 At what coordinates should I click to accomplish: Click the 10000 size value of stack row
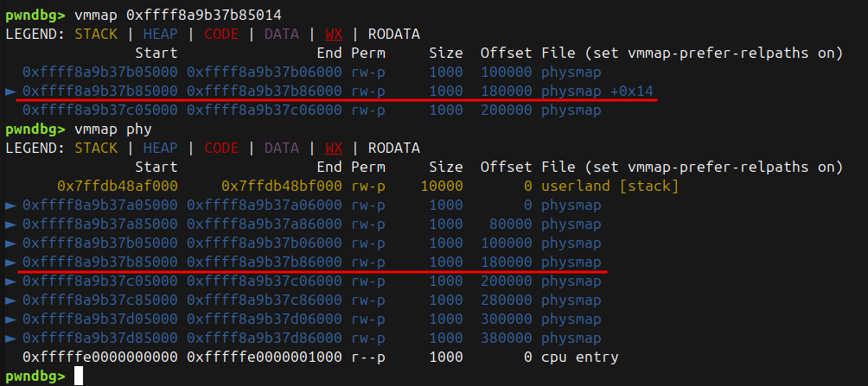pos(441,187)
